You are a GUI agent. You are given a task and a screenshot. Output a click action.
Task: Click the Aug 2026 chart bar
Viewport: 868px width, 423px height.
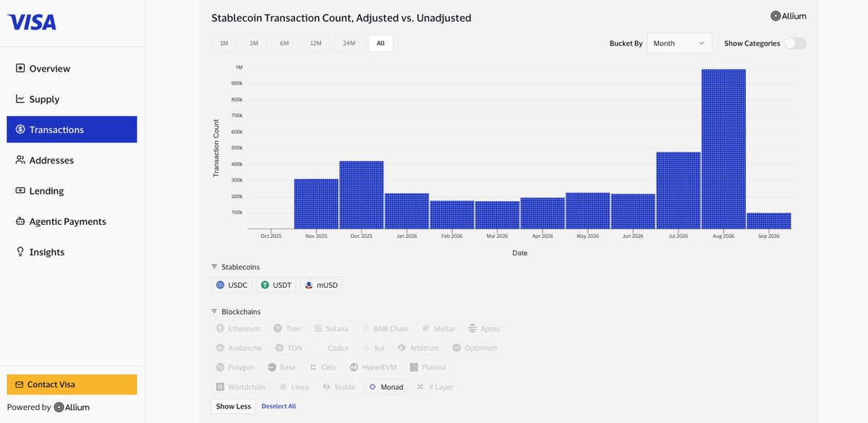coord(723,149)
